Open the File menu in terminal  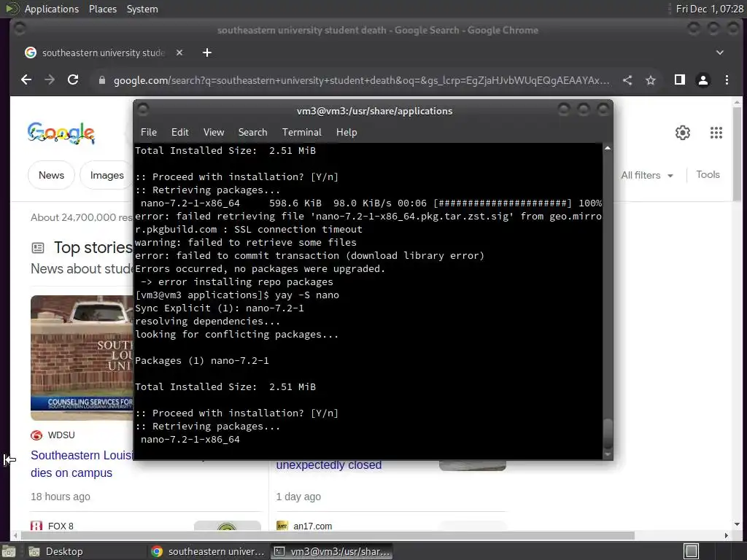tap(149, 133)
